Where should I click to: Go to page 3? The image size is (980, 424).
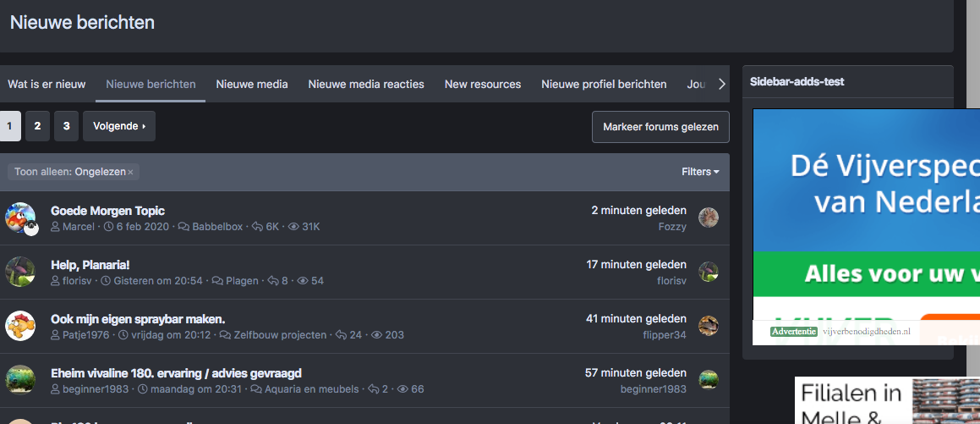coord(66,126)
